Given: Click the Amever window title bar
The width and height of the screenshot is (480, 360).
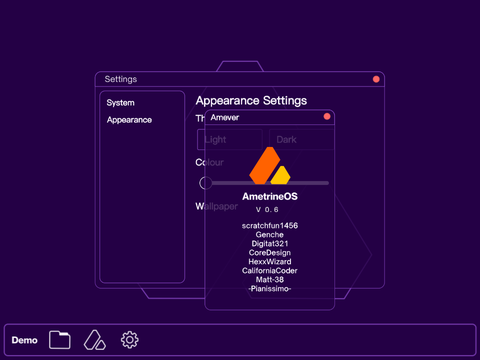Looking at the screenshot, I should coord(269,117).
